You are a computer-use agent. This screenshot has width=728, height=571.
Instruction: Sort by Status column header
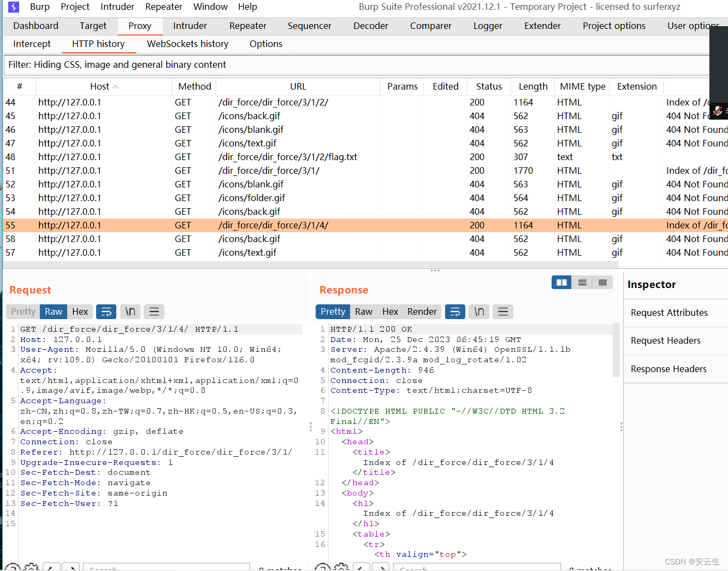coord(489,86)
